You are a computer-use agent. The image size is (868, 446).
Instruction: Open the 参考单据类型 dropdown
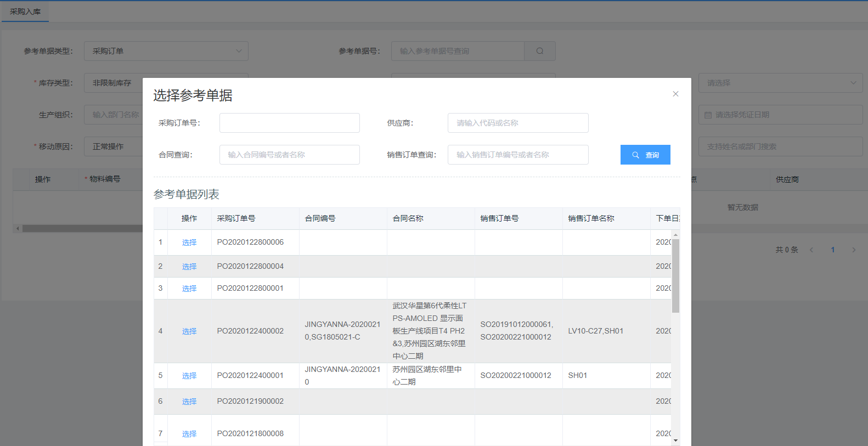pyautogui.click(x=166, y=51)
